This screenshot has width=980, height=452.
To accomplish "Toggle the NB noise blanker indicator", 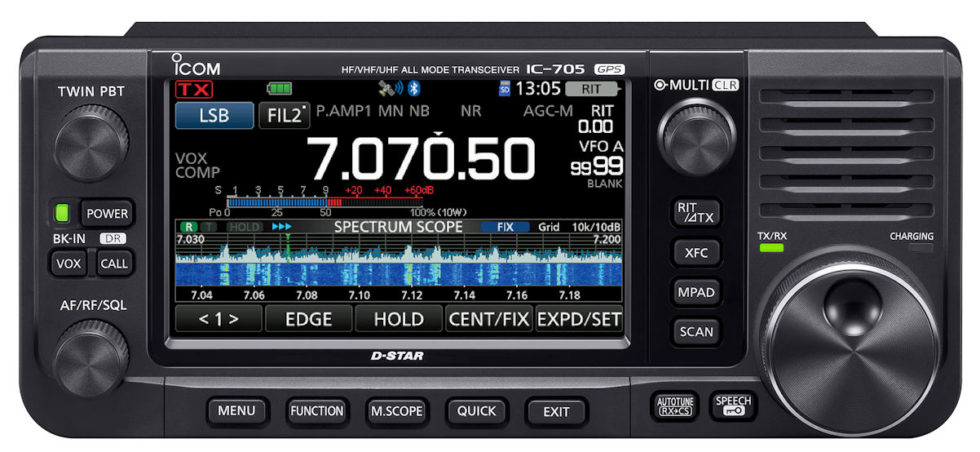I will point(419,110).
